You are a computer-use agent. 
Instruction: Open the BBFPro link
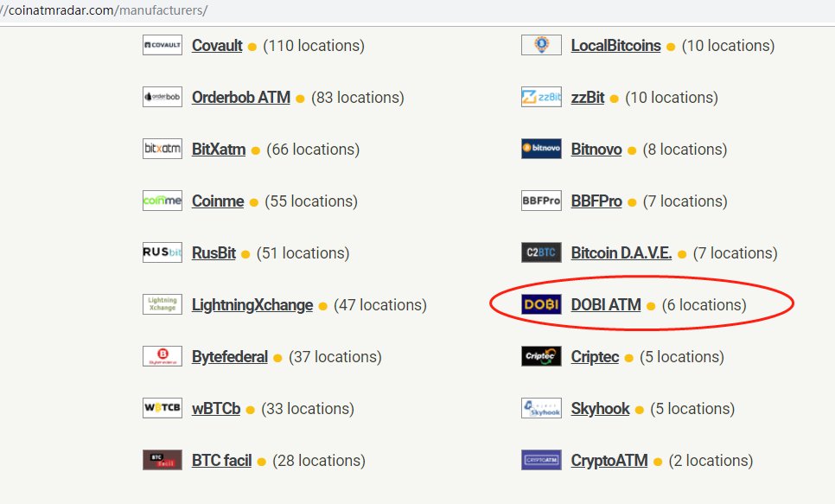[596, 201]
